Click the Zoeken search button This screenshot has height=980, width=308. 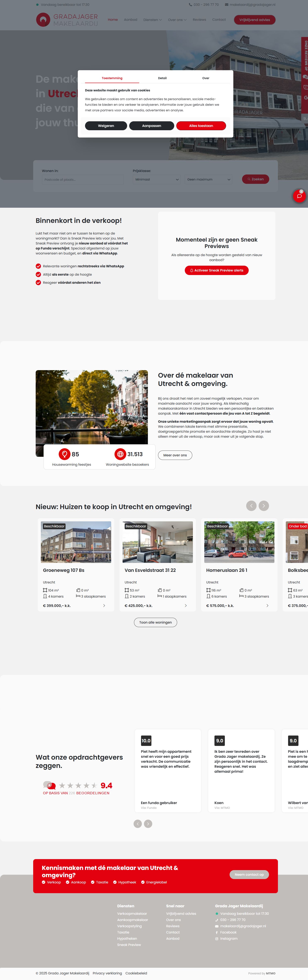pos(256,179)
